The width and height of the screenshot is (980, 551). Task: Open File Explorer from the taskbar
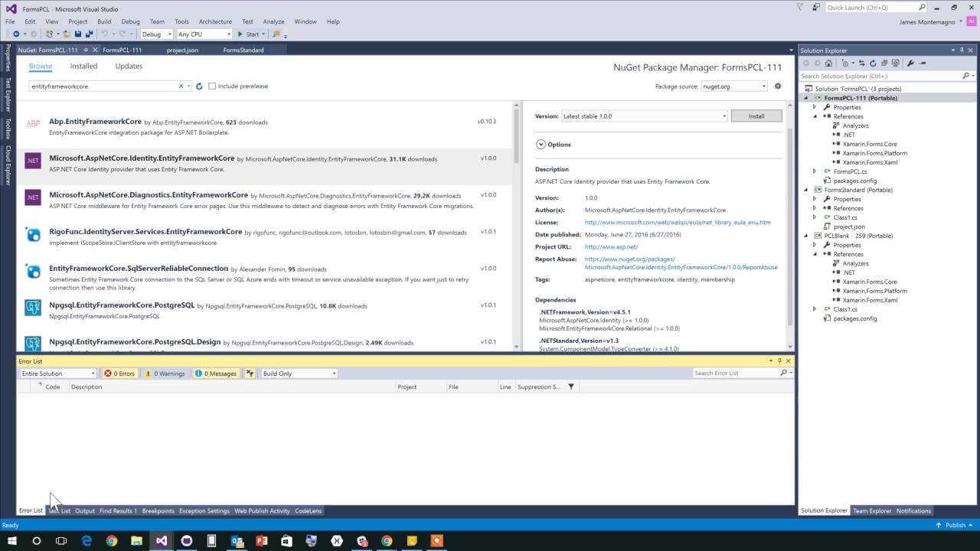pos(136,540)
